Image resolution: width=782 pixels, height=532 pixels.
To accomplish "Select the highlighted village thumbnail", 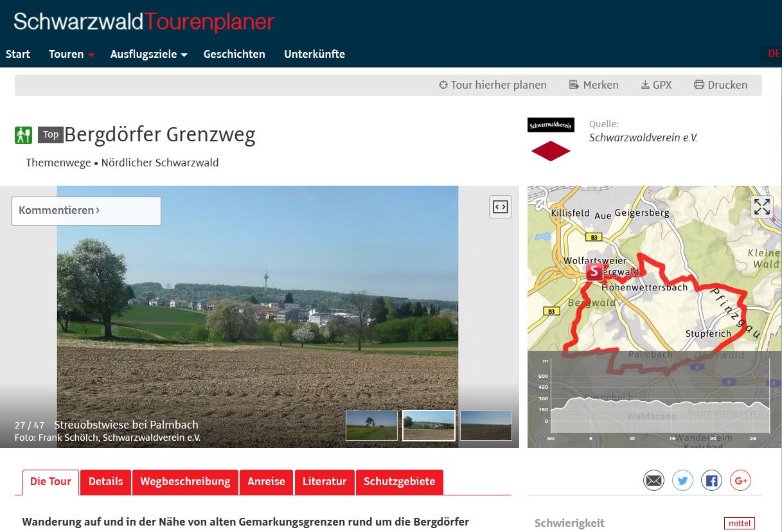I will point(429,426).
